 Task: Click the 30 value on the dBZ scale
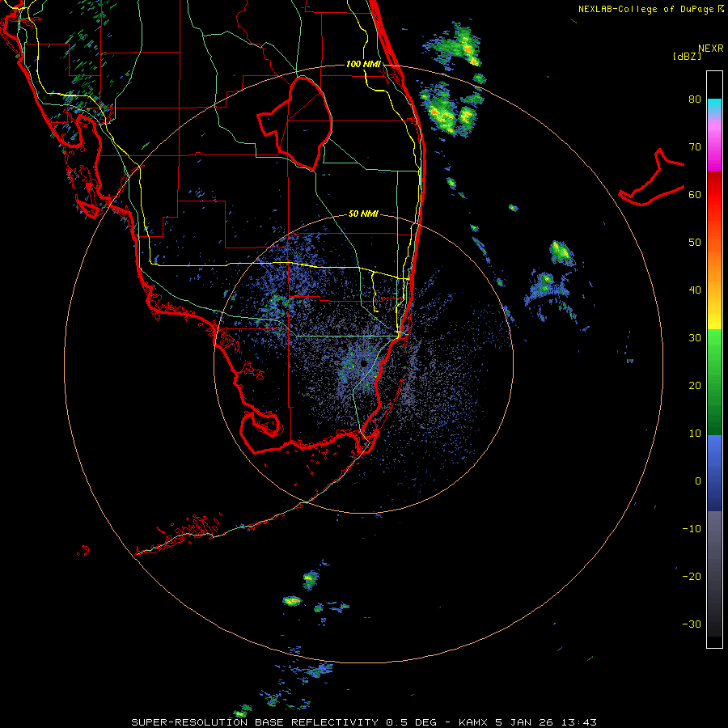tap(695, 338)
